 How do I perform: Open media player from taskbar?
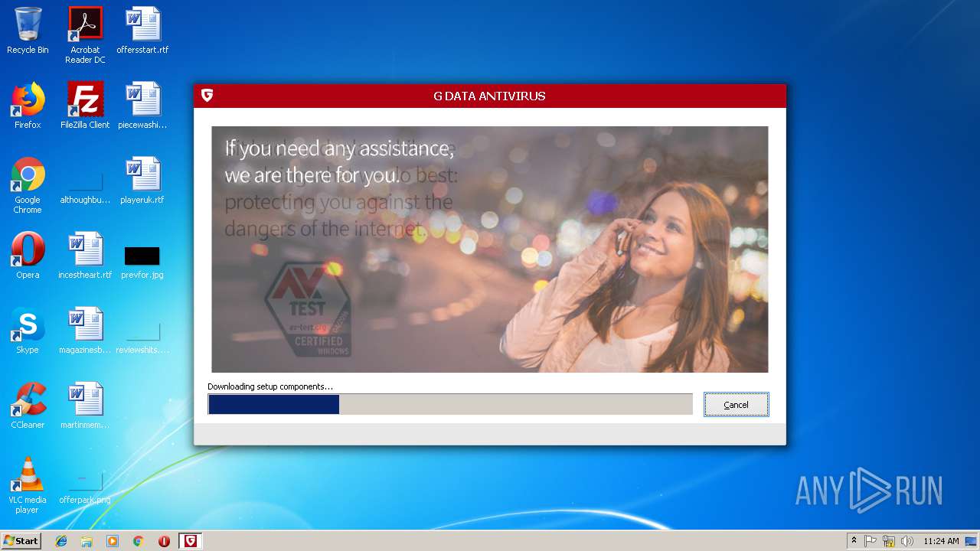(x=113, y=541)
